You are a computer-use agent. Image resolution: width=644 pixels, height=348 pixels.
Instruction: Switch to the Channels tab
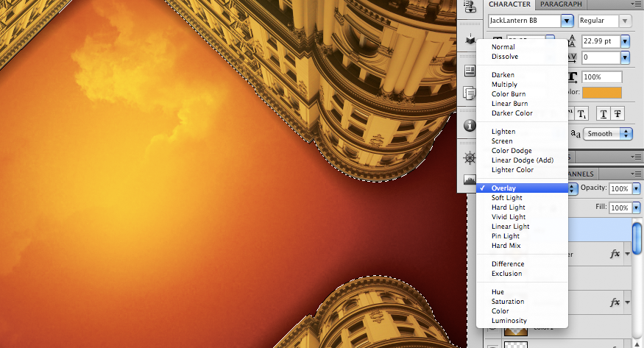[581, 174]
